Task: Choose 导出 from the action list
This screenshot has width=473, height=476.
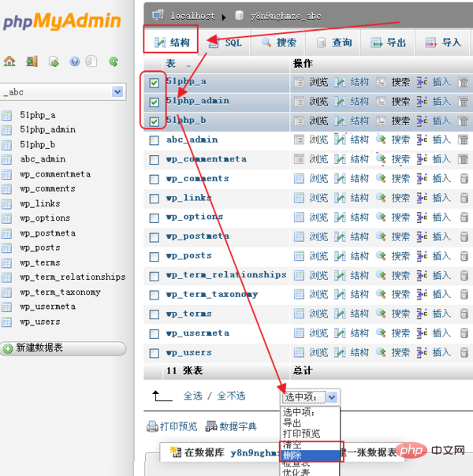Action: coord(310,423)
